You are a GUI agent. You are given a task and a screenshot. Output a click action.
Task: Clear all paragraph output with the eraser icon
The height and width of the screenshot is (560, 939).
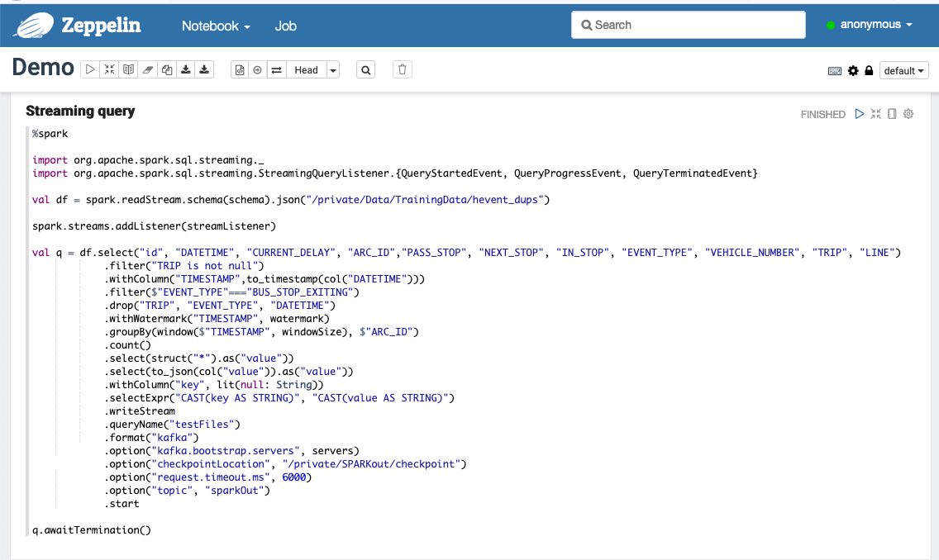coord(147,69)
